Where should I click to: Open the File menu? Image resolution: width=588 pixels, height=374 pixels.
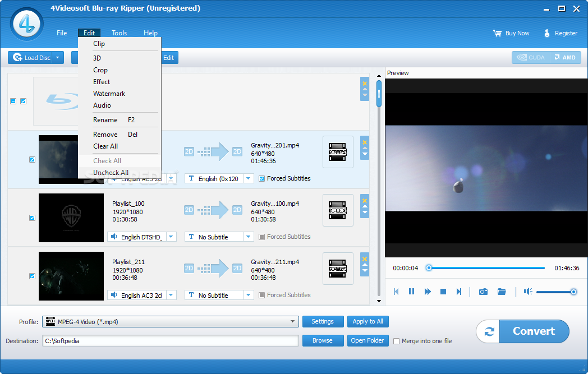(x=62, y=33)
